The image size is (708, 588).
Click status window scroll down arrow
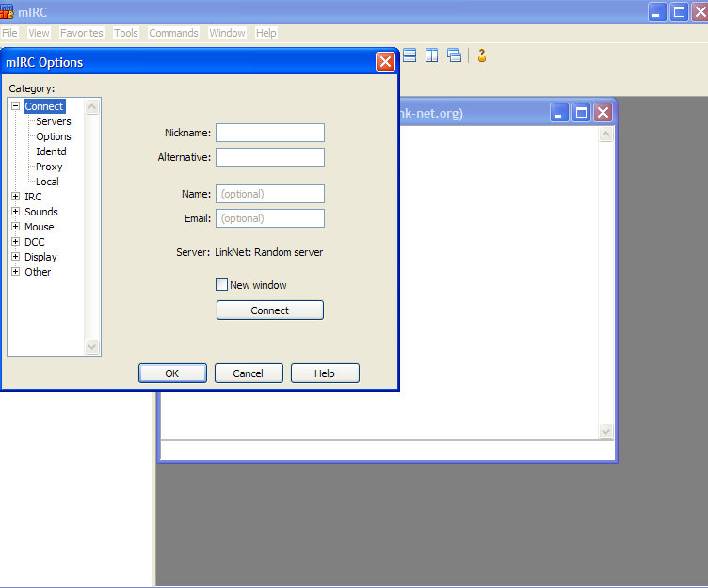(605, 432)
